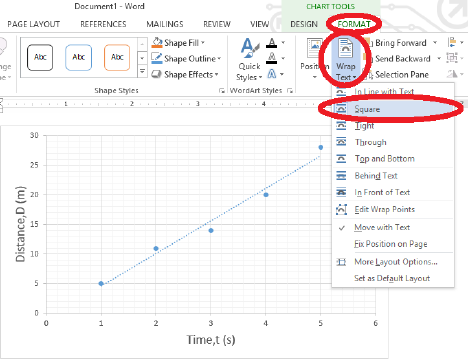The image size is (468, 362).
Task: Click the Text Outline icon
Action: (272, 58)
